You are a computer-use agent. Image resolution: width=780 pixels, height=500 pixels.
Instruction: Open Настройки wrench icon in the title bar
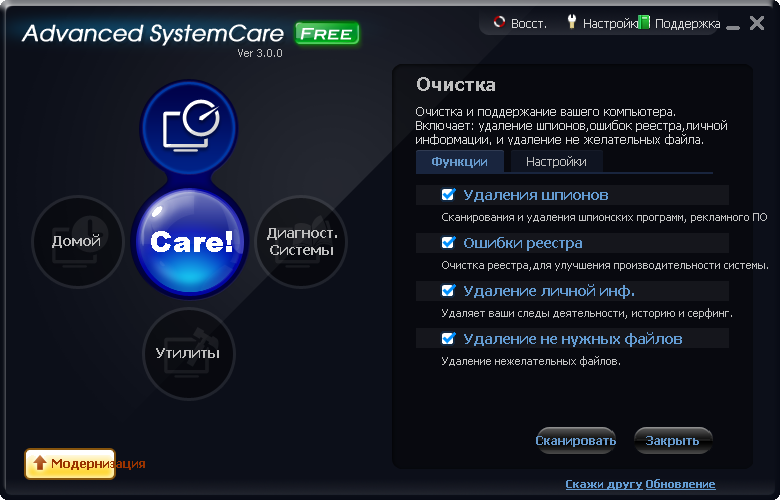pyautogui.click(x=572, y=22)
